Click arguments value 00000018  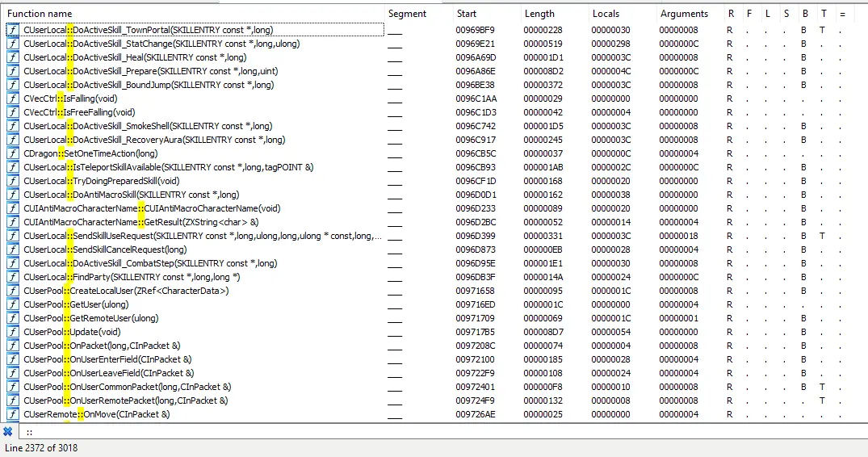(679, 236)
